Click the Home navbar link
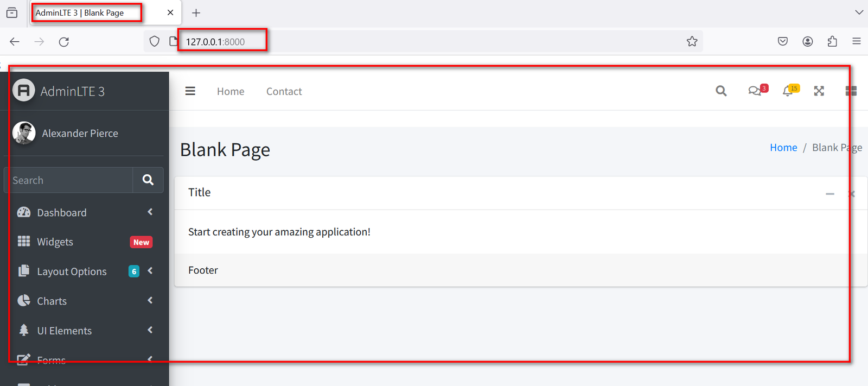 pos(231,91)
